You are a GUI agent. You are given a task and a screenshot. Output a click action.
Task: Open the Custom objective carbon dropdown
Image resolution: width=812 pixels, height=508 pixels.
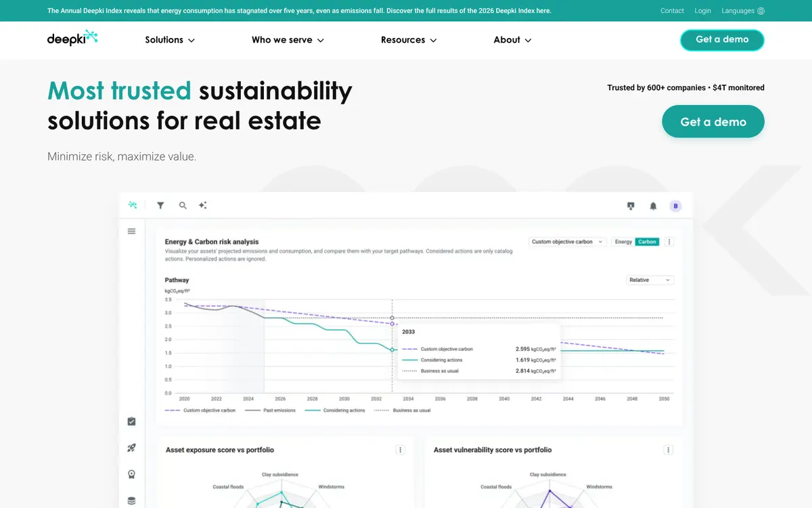[567, 242]
